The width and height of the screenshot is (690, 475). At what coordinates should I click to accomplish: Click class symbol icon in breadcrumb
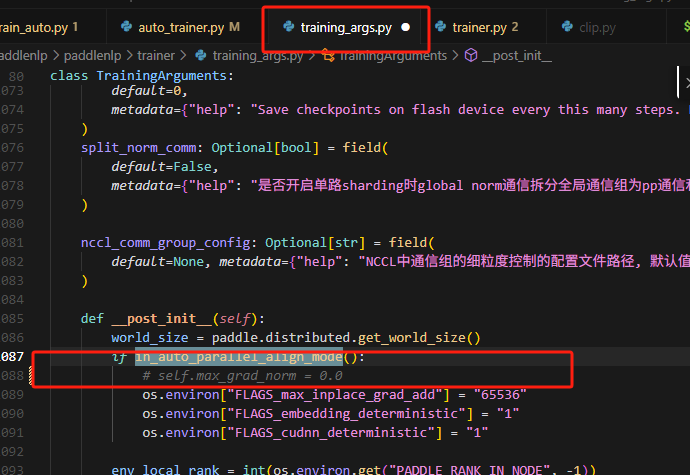tap(326, 56)
